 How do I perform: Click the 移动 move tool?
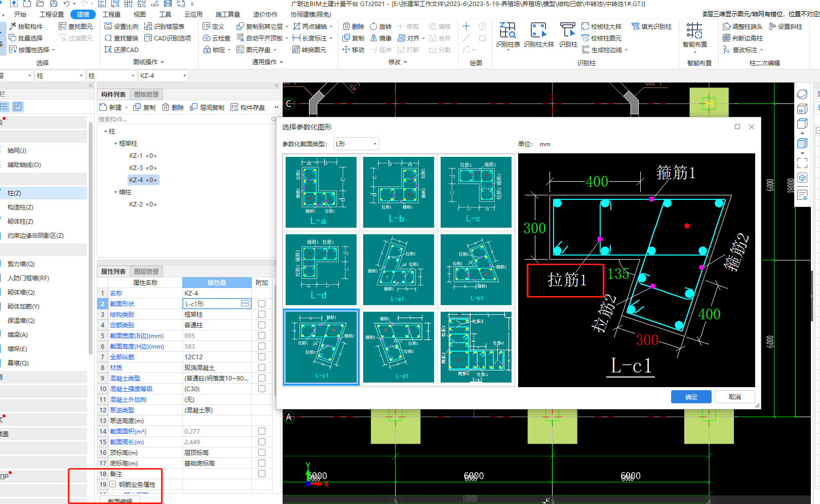click(x=354, y=50)
